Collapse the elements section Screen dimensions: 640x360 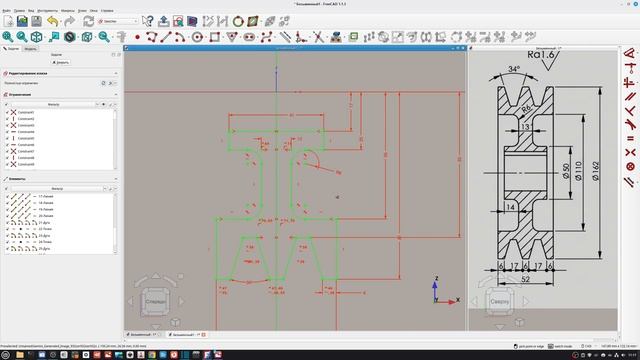point(116,179)
